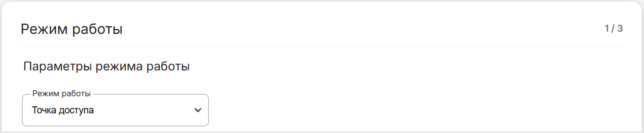Click the small Режим работы field label

click(61, 94)
